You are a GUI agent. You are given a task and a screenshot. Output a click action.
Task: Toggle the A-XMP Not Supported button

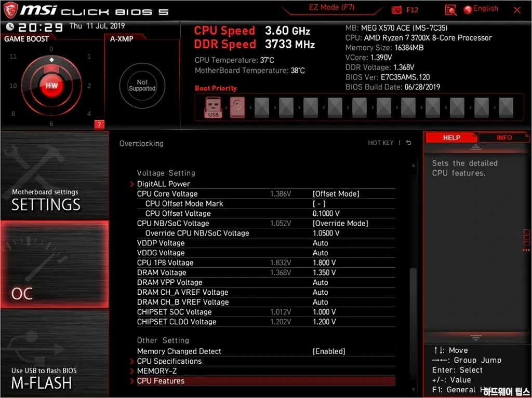tap(142, 86)
